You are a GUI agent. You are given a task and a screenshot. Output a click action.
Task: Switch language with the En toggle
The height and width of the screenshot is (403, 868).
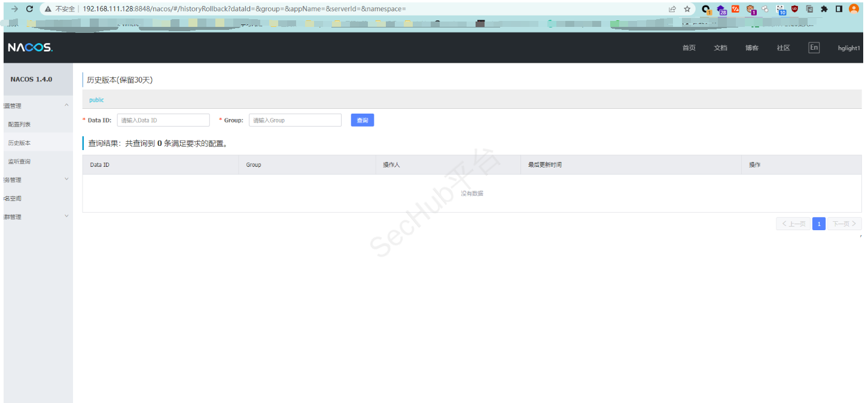click(x=814, y=48)
